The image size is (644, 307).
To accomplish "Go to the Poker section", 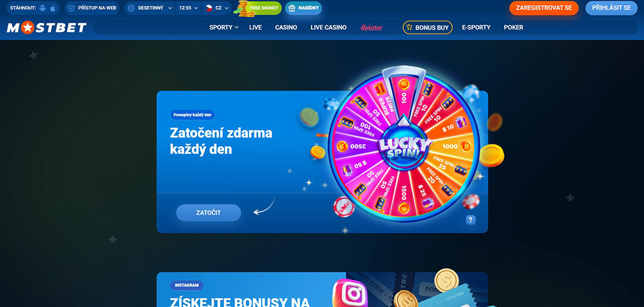I will click(x=513, y=28).
